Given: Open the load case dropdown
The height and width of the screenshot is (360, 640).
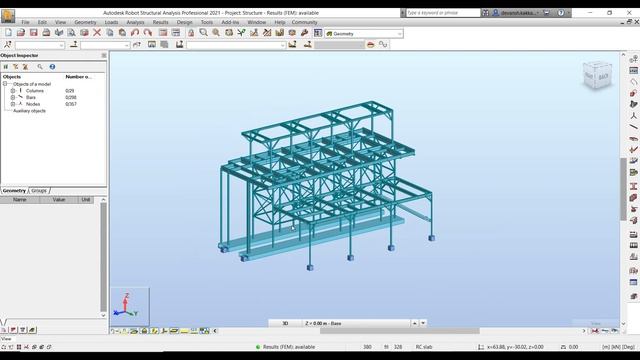Looking at the screenshot, I should (282, 45).
